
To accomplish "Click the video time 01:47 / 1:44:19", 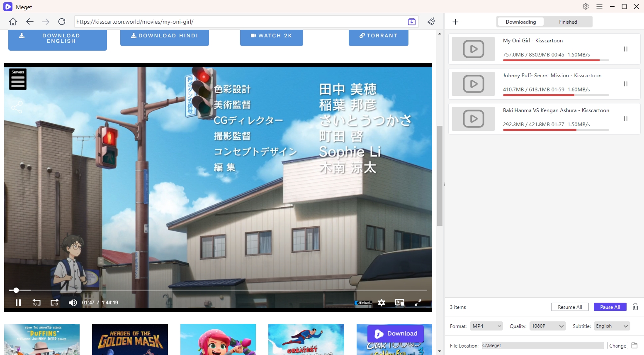I will point(100,303).
